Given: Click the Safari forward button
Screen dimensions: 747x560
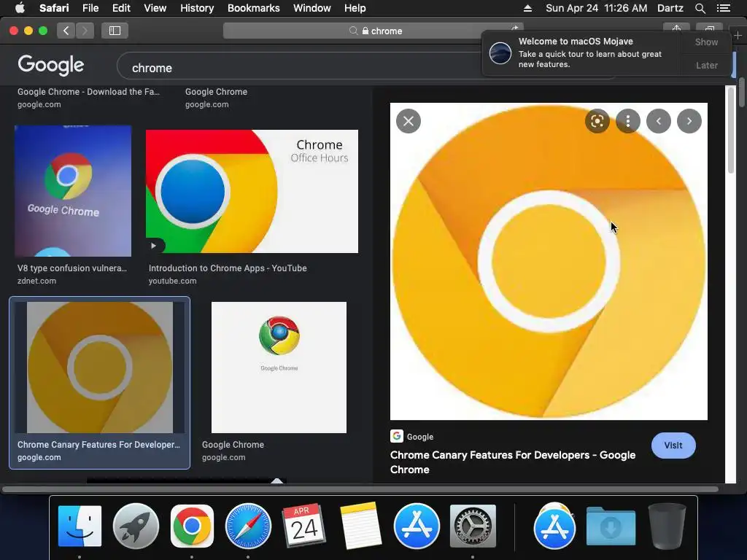Looking at the screenshot, I should coord(85,31).
